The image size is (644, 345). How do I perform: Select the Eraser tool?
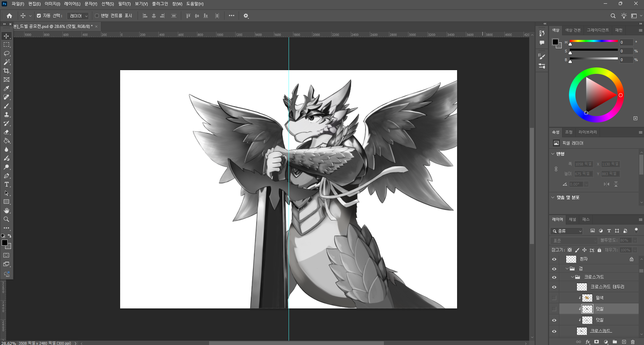tap(6, 132)
